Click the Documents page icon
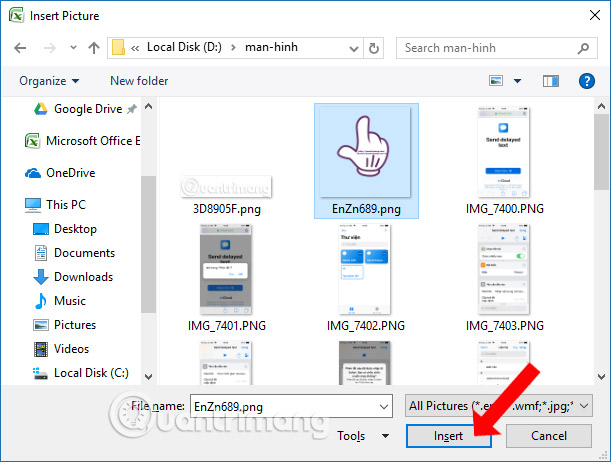The height and width of the screenshot is (462, 611). (x=41, y=253)
